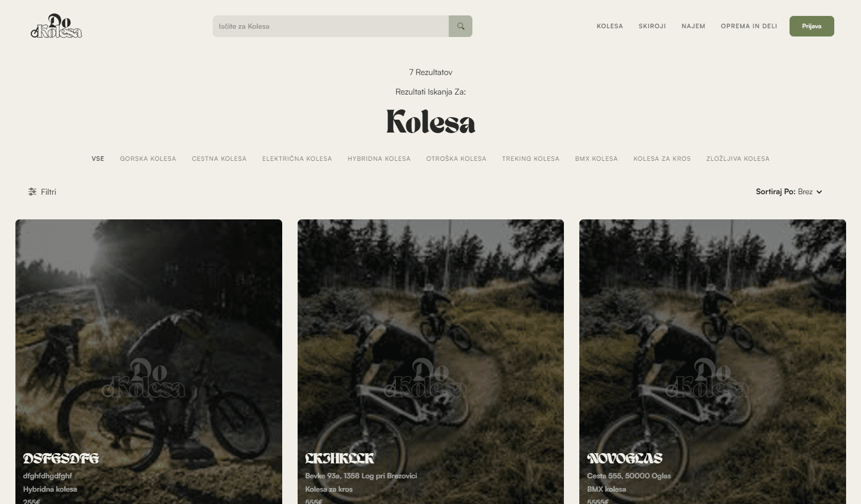The width and height of the screenshot is (861, 504).
Task: Click the Prijava login button
Action: click(812, 26)
